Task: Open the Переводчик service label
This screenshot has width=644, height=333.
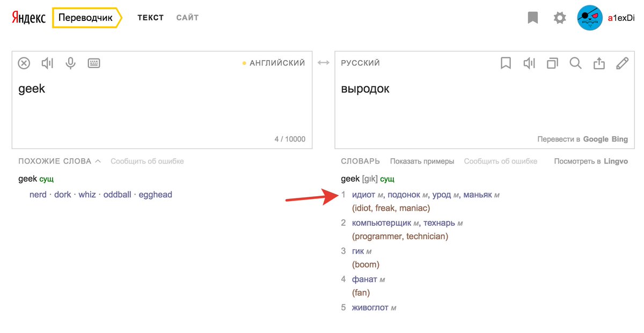Action: (x=86, y=18)
